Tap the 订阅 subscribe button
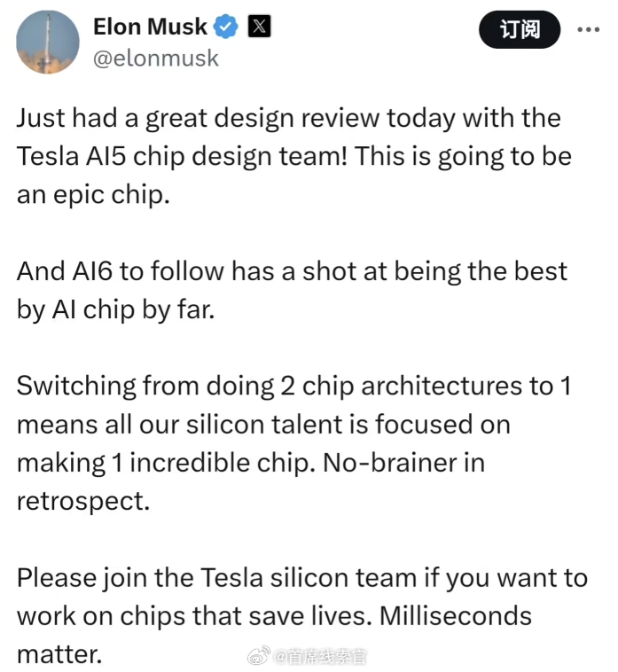Image resolution: width=618 pixels, height=672 pixels. (x=520, y=29)
